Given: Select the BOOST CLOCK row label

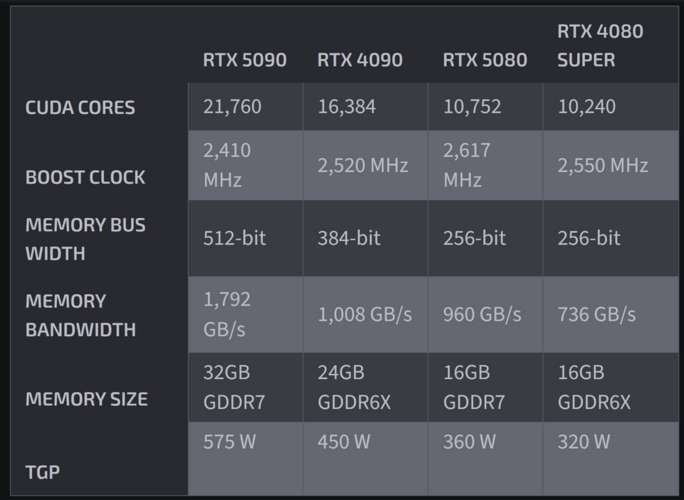Looking at the screenshot, I should (x=85, y=178).
